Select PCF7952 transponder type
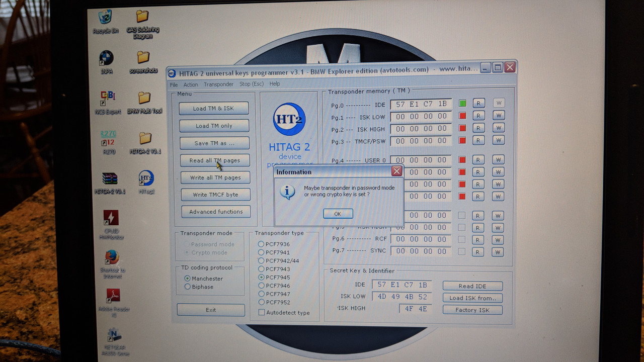 point(274,302)
